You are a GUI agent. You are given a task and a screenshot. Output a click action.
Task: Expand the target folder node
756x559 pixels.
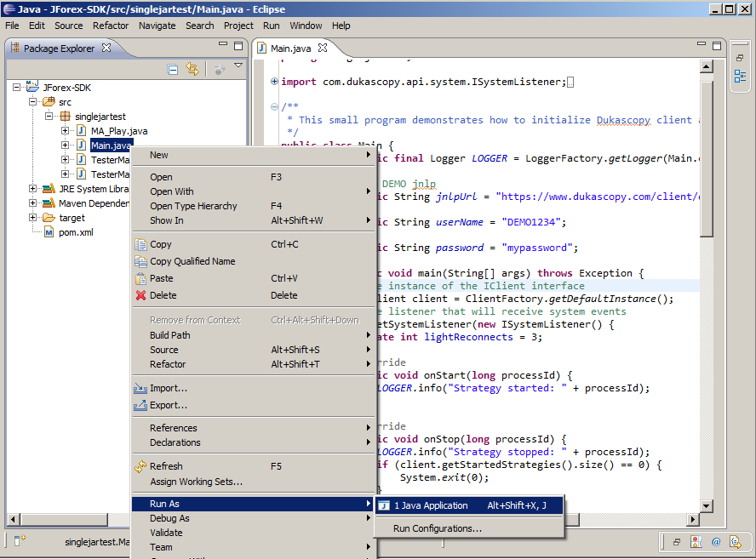tap(33, 218)
